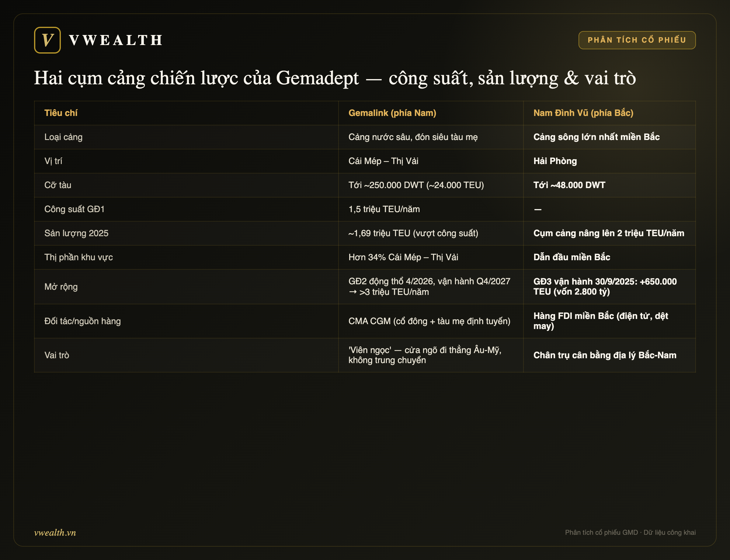Click the Chân trụ cân bằng địa lý cell
This screenshot has height=560, width=730.
(605, 355)
